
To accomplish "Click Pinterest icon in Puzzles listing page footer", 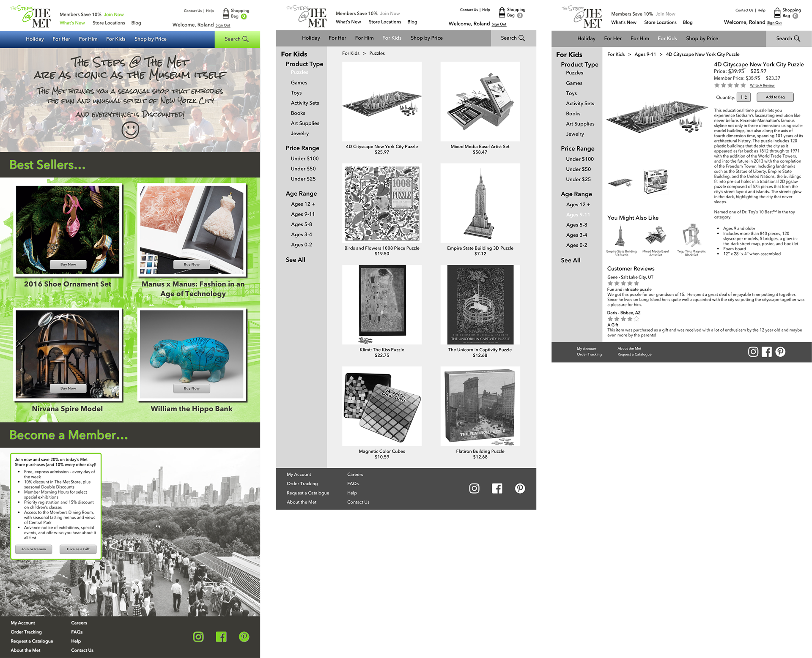I will (x=520, y=489).
